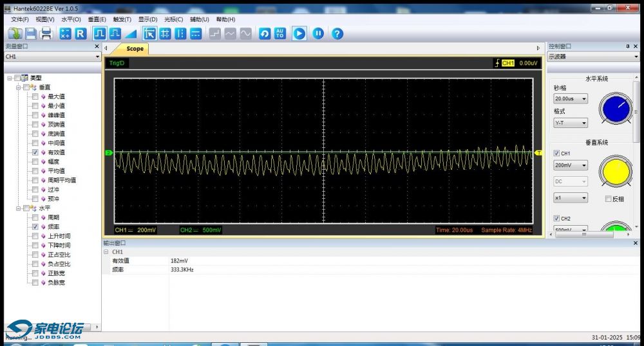Close the 输出窗口 panel with X
The width and height of the screenshot is (644, 346).
[636, 243]
